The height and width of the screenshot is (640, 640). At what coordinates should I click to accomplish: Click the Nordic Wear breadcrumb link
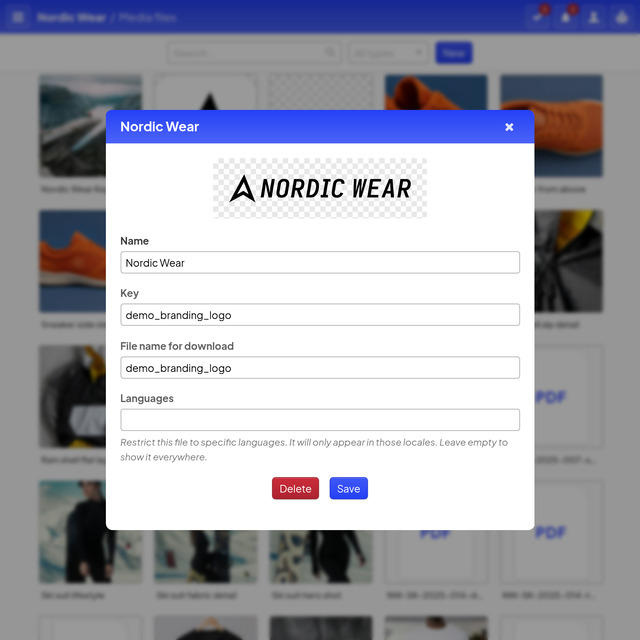point(71,18)
